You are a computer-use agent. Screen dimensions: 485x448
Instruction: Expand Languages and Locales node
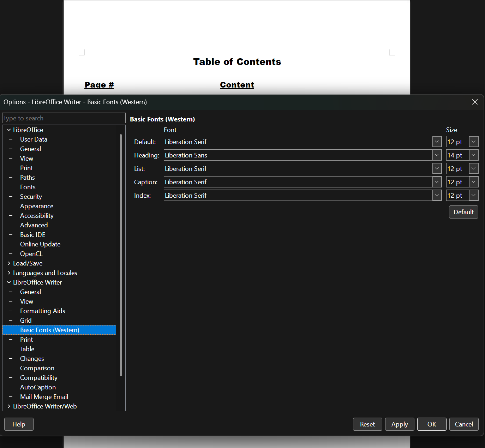coord(9,273)
